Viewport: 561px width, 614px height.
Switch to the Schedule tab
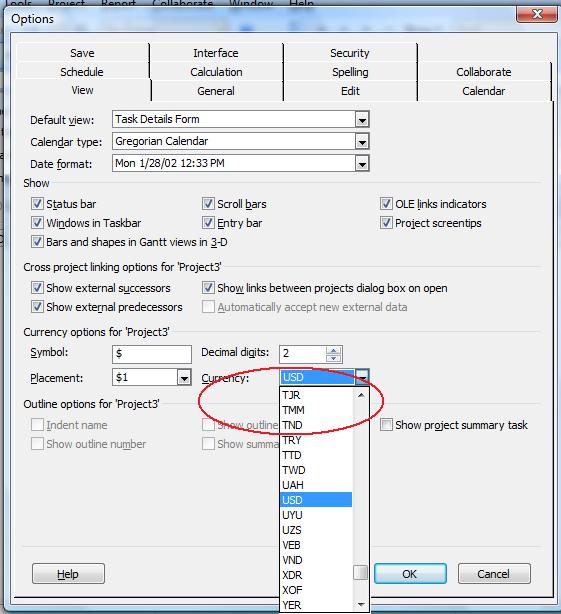click(x=82, y=72)
